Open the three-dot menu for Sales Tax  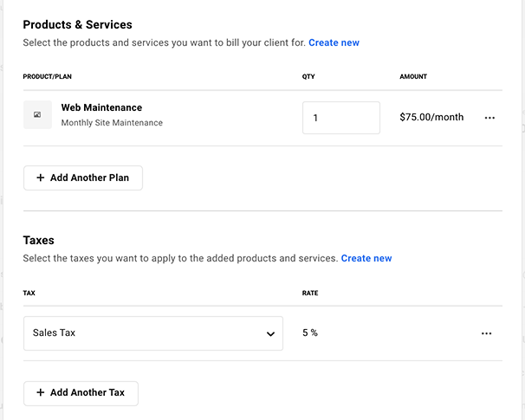(x=486, y=333)
